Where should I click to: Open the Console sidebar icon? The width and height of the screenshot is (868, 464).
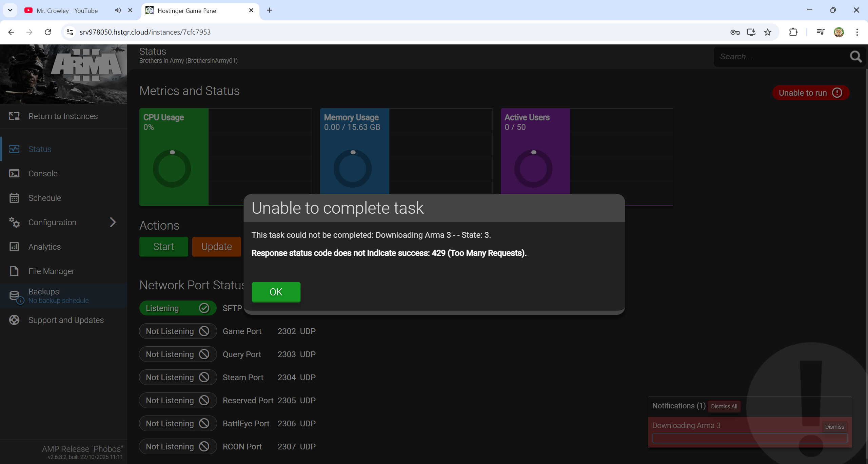click(14, 174)
